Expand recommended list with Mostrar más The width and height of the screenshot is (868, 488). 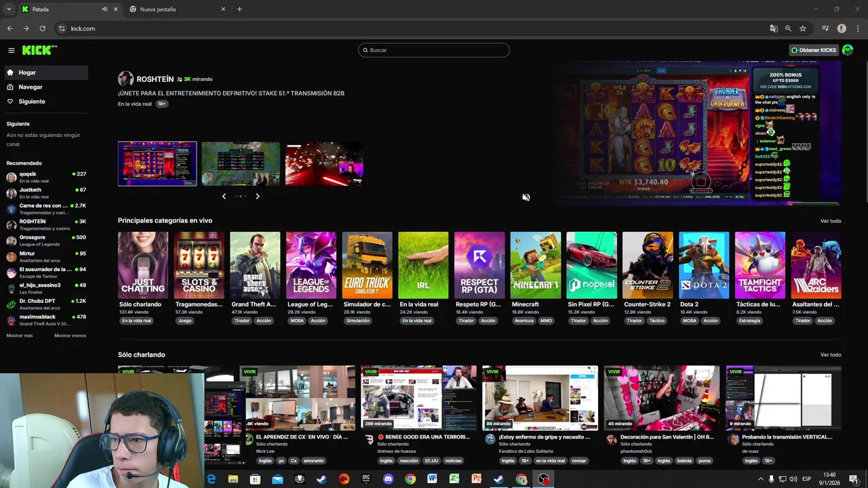pyautogui.click(x=20, y=335)
